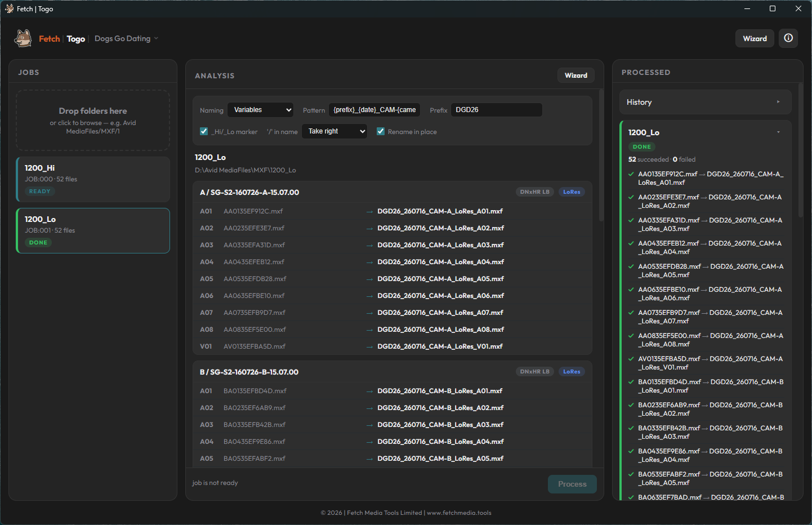Click the Fetch dog logo icon

23,38
